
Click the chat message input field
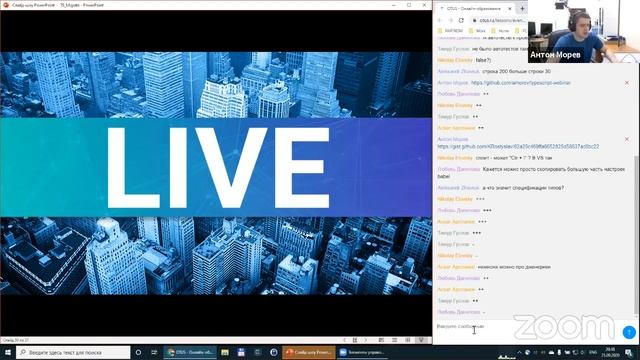click(x=527, y=327)
